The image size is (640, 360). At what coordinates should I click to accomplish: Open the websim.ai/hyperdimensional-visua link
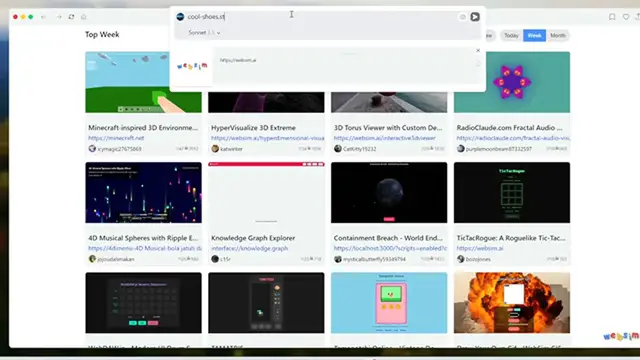tap(268, 138)
